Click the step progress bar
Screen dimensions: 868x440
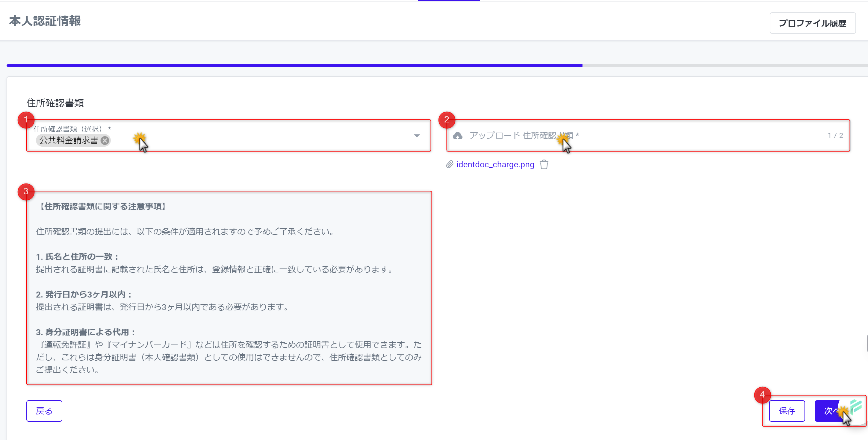tap(437, 65)
